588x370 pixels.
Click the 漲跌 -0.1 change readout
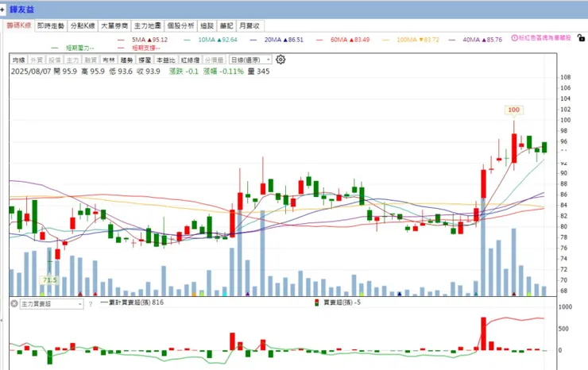184,71
